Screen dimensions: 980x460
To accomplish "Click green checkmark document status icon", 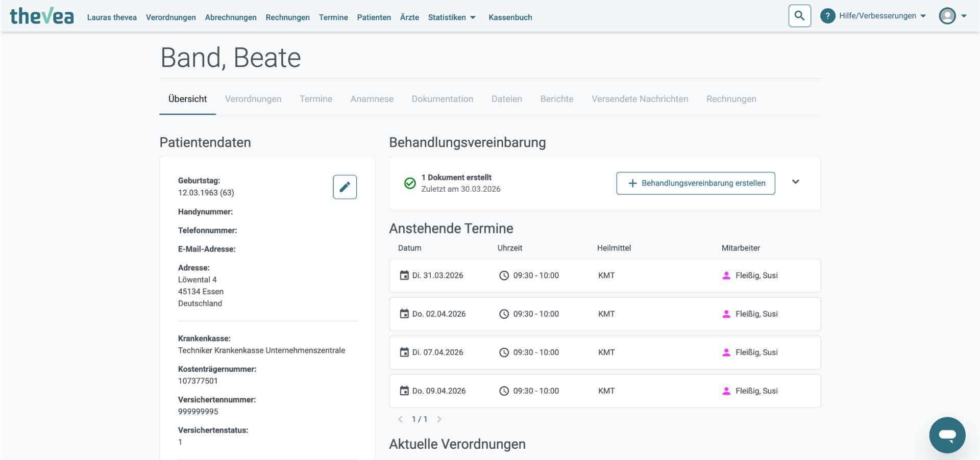I will pyautogui.click(x=409, y=183).
